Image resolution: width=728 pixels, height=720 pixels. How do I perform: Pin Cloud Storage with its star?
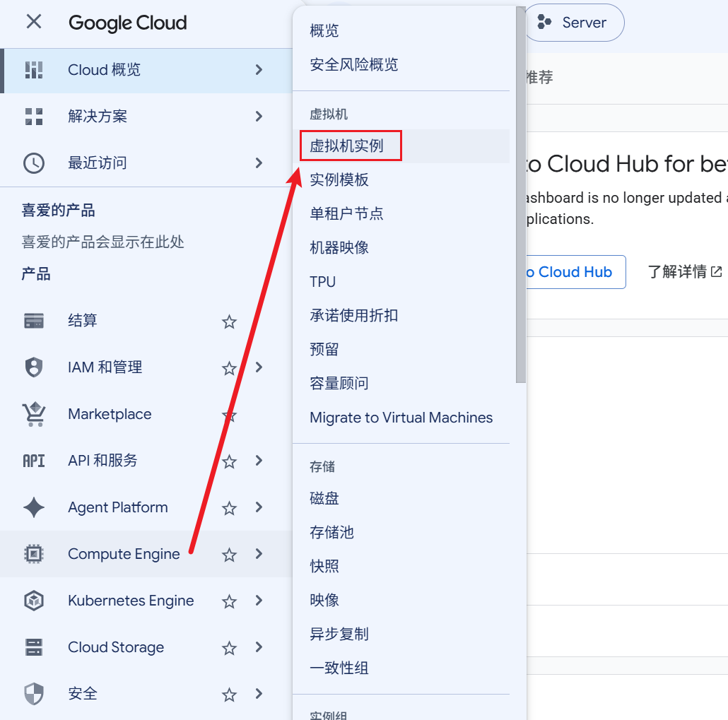coord(230,648)
